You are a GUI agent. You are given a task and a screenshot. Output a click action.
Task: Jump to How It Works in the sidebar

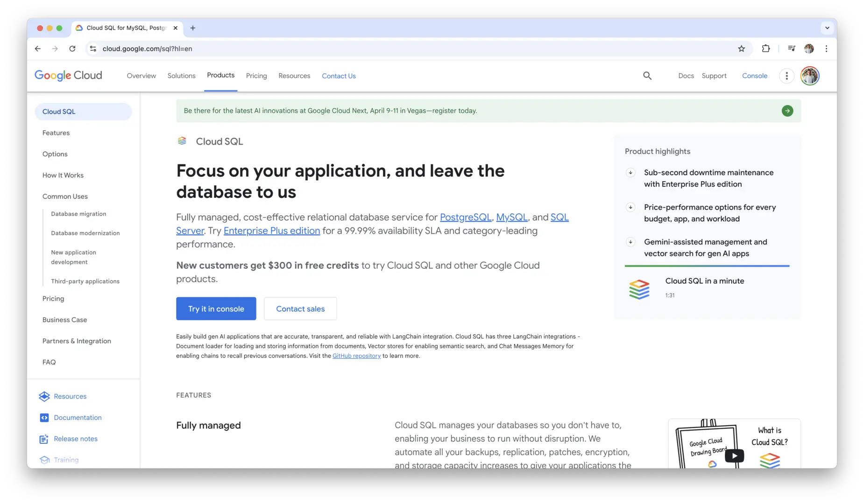63,175
